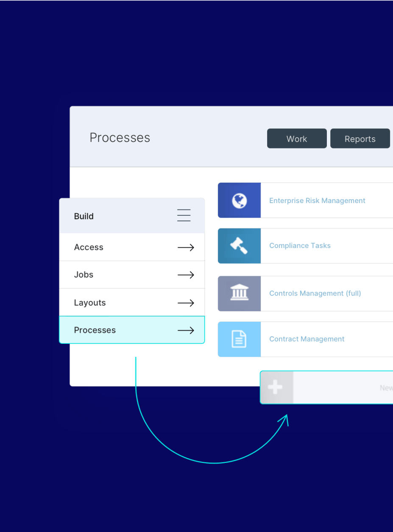Select Layouts in the Build menu
Viewport: 393px width, 532px height.
[132, 303]
